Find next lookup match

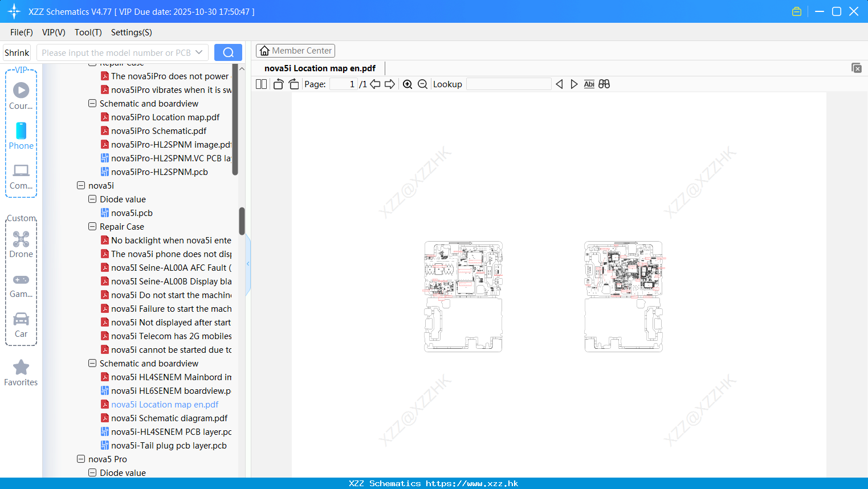pos(574,84)
